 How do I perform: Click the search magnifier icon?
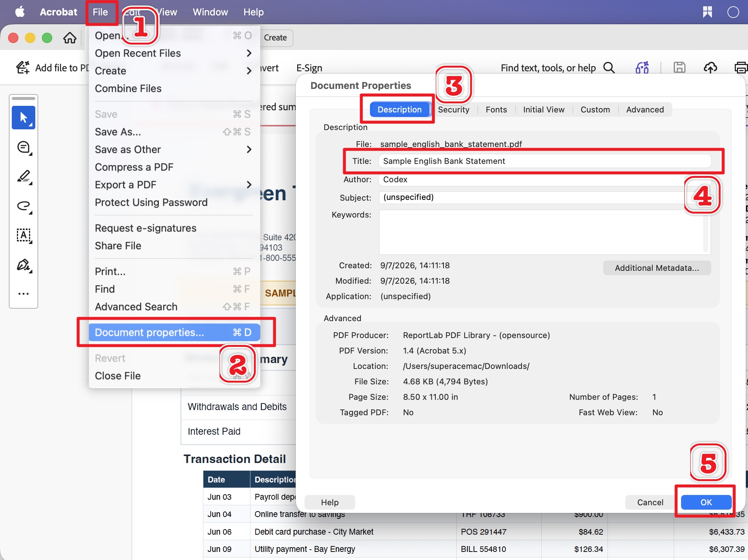coord(609,68)
